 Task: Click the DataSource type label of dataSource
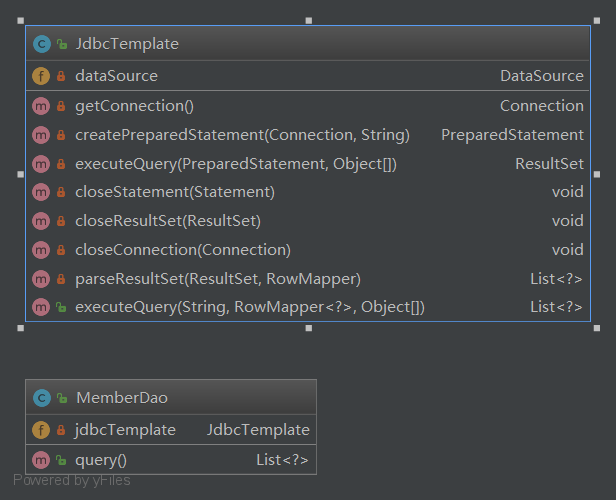click(541, 76)
